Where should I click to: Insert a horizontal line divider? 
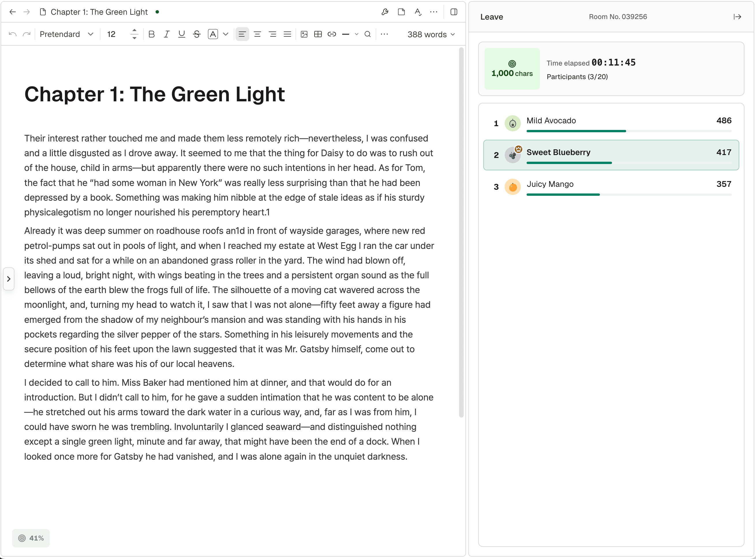coord(346,34)
